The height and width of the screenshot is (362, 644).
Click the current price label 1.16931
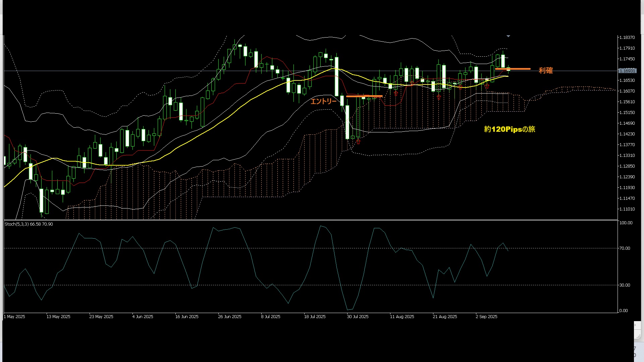(627, 71)
